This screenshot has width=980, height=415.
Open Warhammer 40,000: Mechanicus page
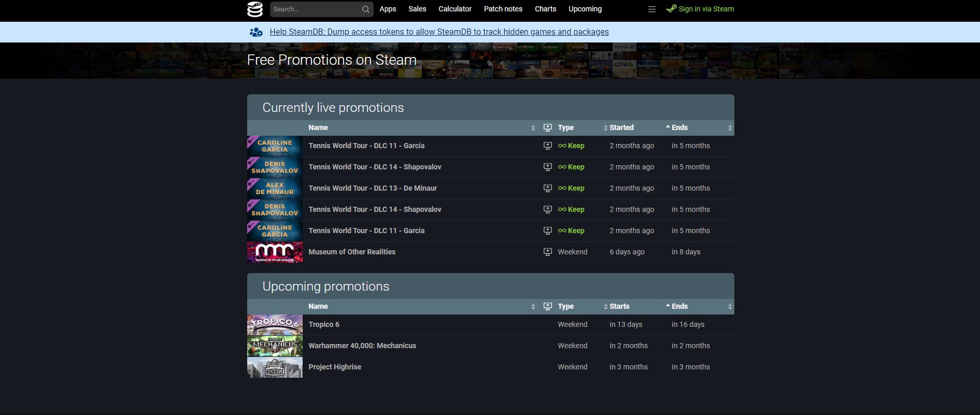tap(362, 346)
